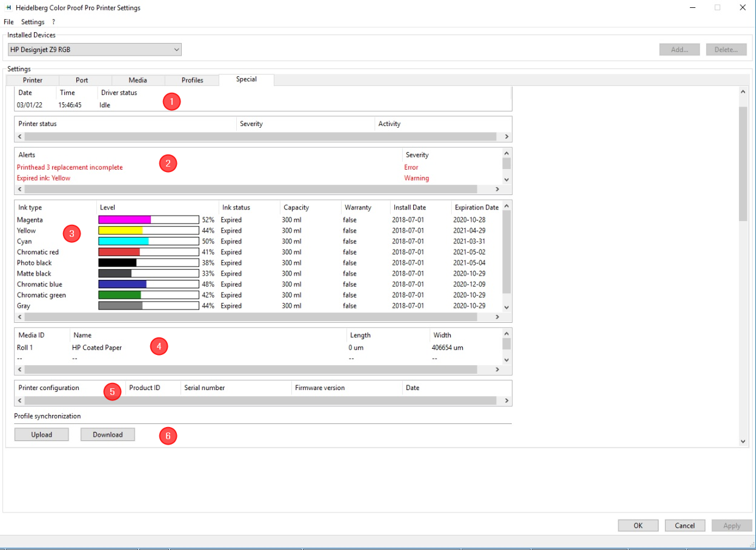This screenshot has height=550, width=756.
Task: Click the Upload button
Action: (x=41, y=434)
